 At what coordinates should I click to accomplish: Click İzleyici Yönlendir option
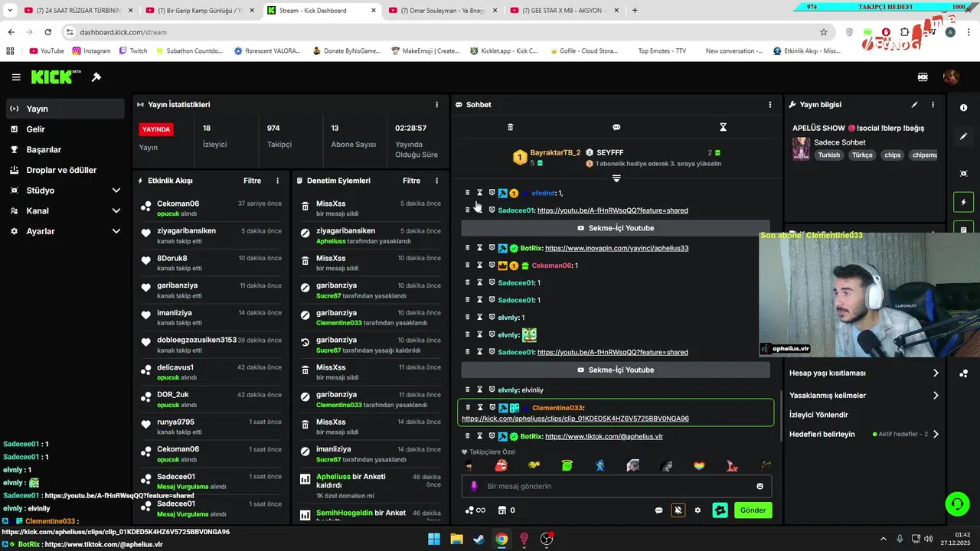(x=818, y=415)
